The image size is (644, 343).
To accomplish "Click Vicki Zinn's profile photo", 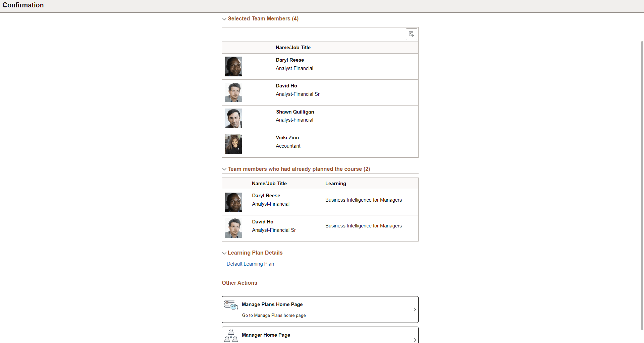I will (233, 144).
